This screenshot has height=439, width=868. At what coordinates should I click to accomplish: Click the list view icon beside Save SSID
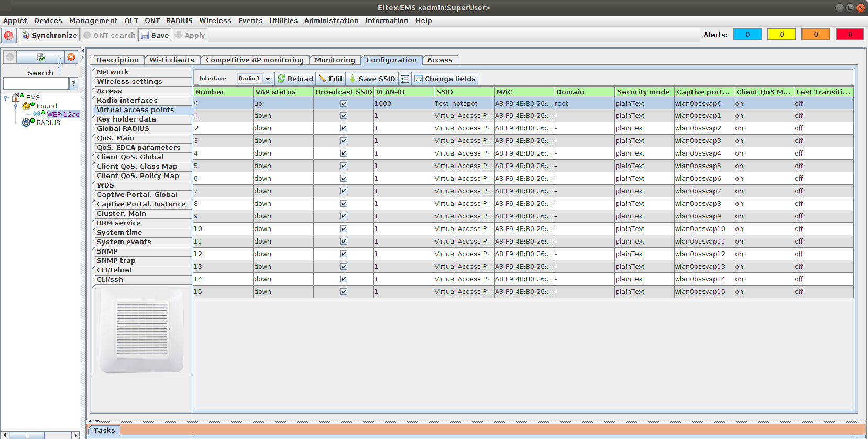pyautogui.click(x=405, y=79)
